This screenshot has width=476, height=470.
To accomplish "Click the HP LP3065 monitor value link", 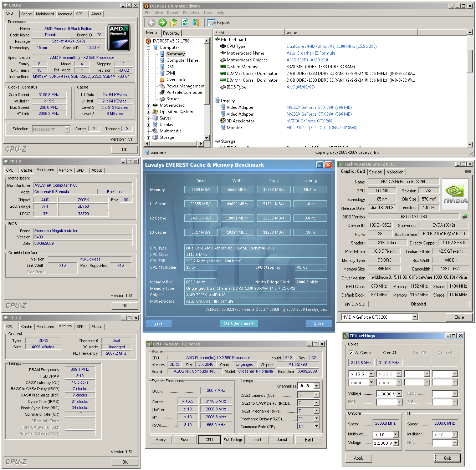I will pos(322,128).
